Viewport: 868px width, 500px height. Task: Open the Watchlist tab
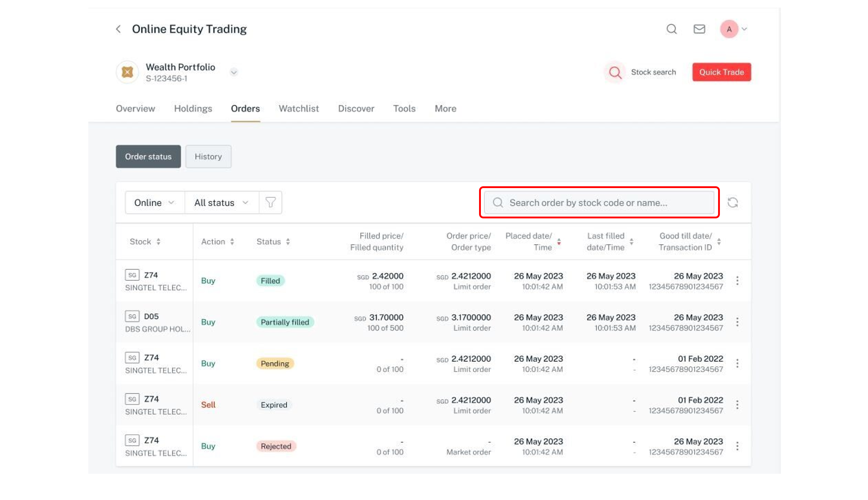coord(299,108)
